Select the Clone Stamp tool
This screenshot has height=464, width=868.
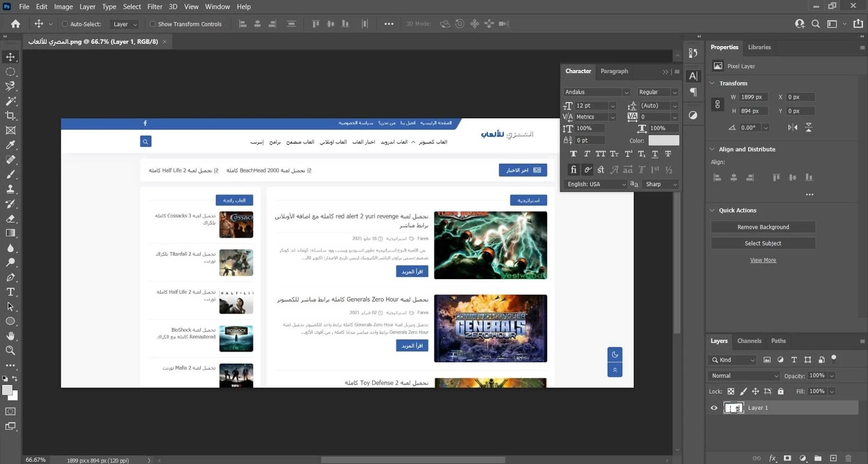click(x=10, y=189)
